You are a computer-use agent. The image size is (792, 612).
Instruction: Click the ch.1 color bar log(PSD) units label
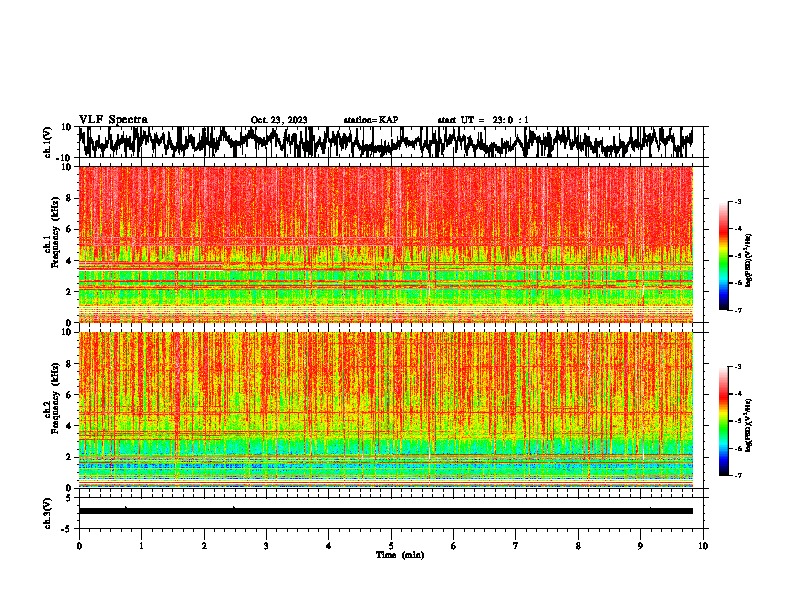click(x=749, y=260)
